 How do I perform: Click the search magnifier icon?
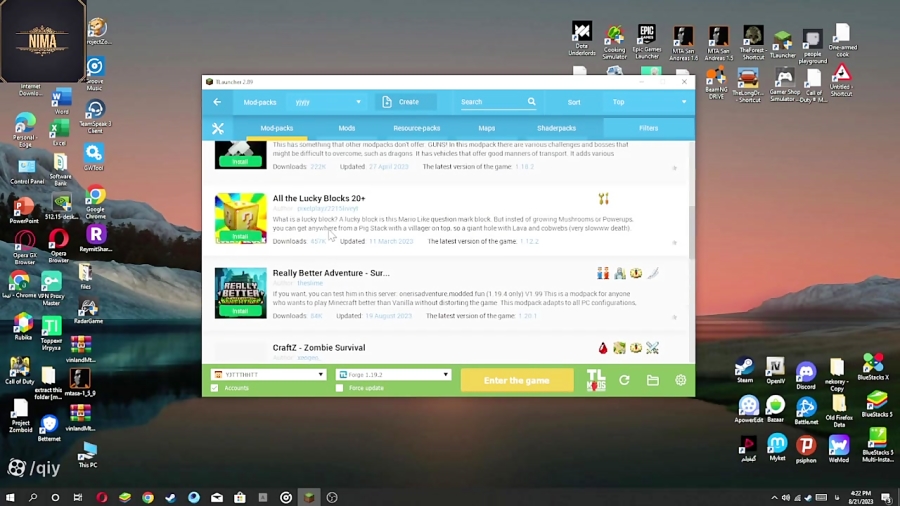point(532,102)
